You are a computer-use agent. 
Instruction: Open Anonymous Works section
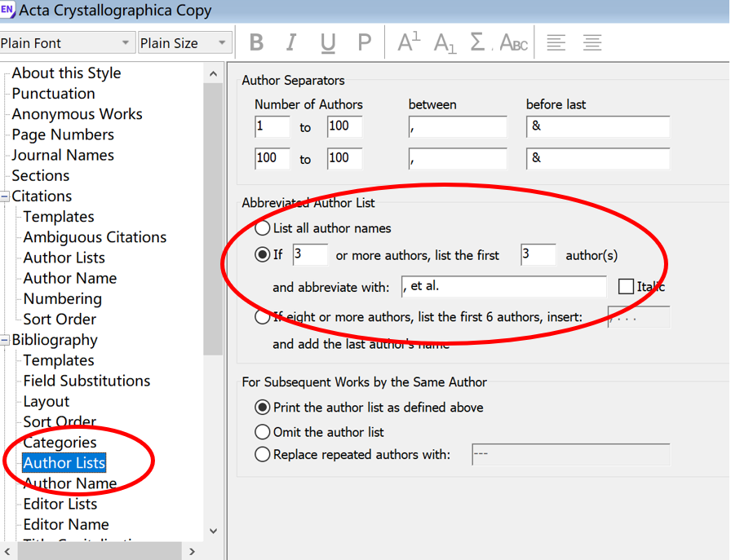click(77, 114)
